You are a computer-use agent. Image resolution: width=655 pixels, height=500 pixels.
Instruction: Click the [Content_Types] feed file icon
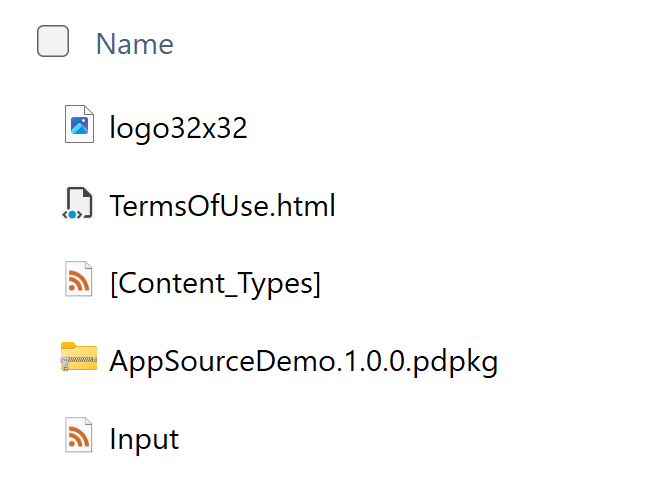79,282
